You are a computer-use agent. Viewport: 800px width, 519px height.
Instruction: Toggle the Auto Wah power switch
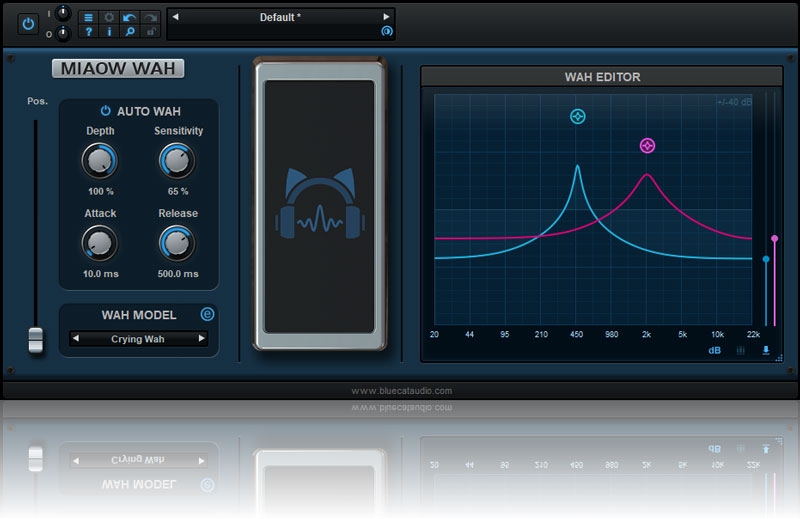click(x=105, y=111)
